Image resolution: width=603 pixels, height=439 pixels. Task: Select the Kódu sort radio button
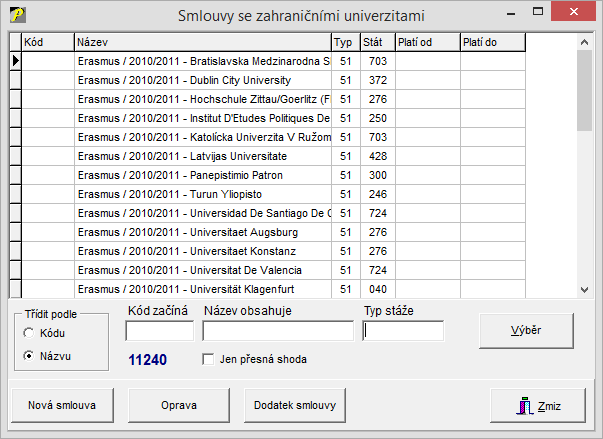(x=28, y=333)
